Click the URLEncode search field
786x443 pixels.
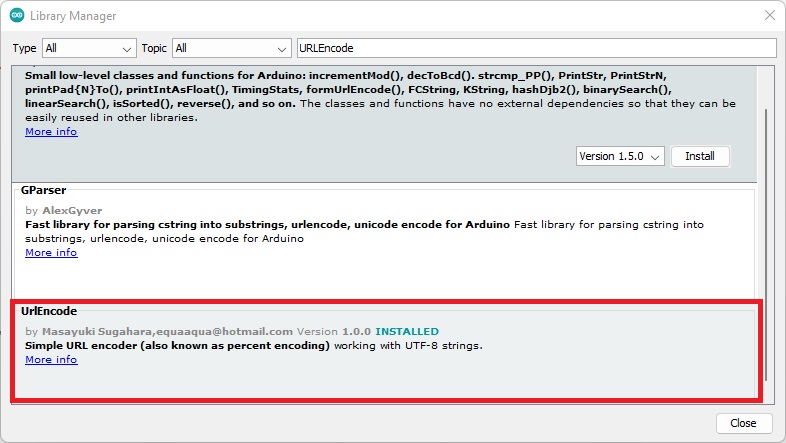pyautogui.click(x=536, y=48)
